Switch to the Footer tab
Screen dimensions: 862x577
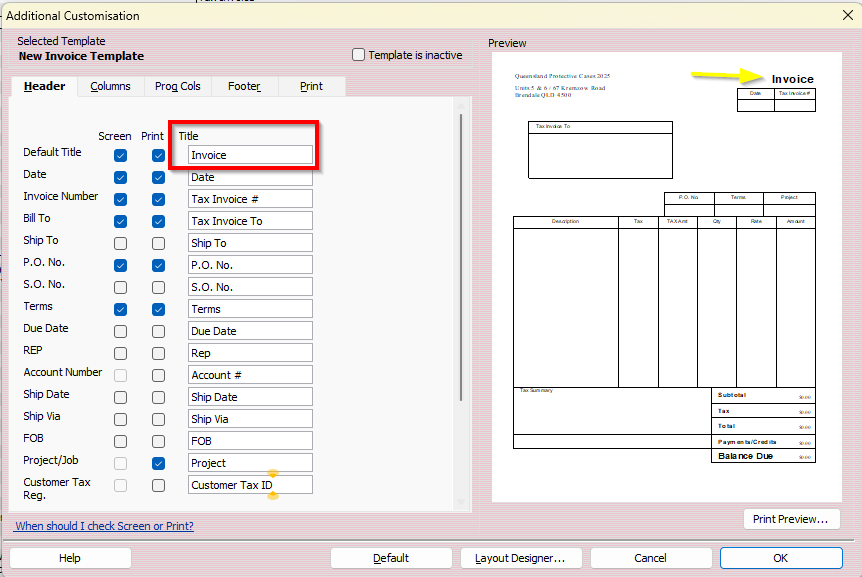(245, 86)
